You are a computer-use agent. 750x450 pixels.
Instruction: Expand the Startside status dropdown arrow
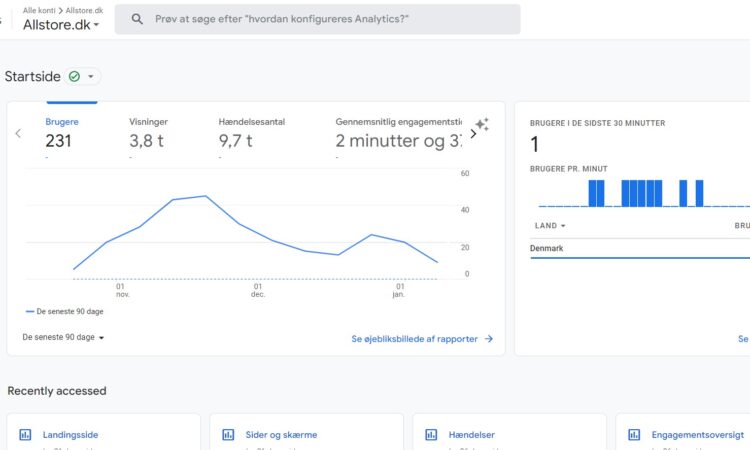pos(91,77)
